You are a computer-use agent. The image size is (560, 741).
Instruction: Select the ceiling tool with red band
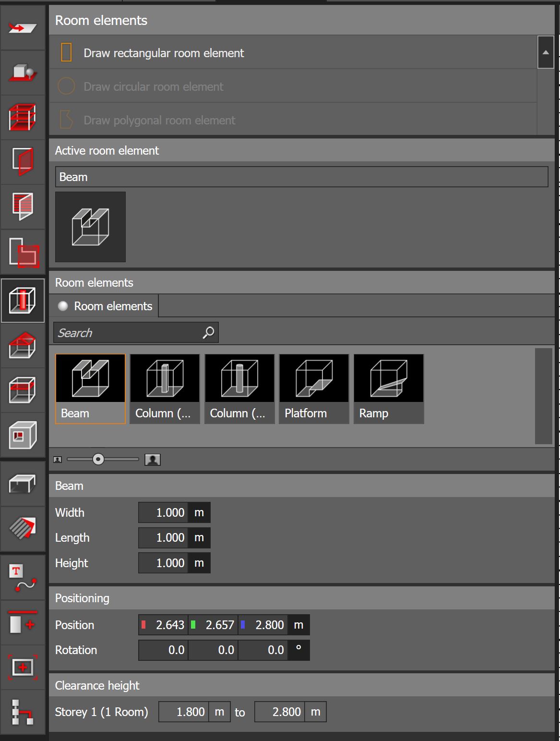(x=23, y=390)
